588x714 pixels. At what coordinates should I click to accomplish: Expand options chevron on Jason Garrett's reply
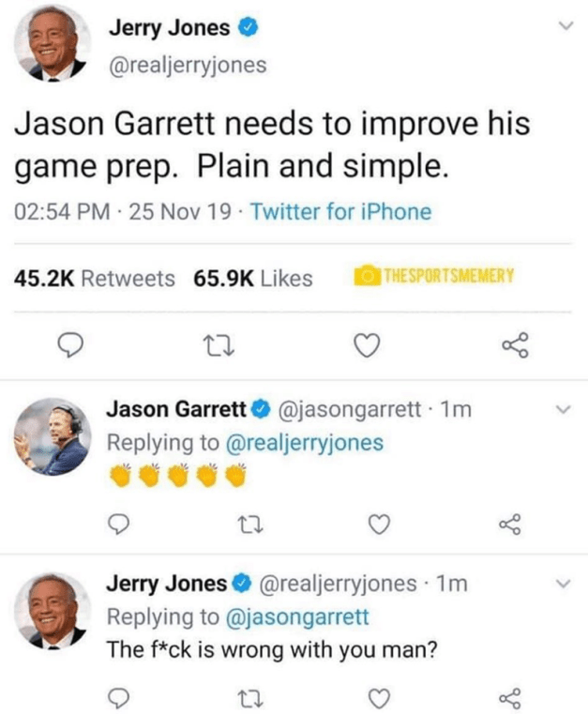(x=563, y=410)
